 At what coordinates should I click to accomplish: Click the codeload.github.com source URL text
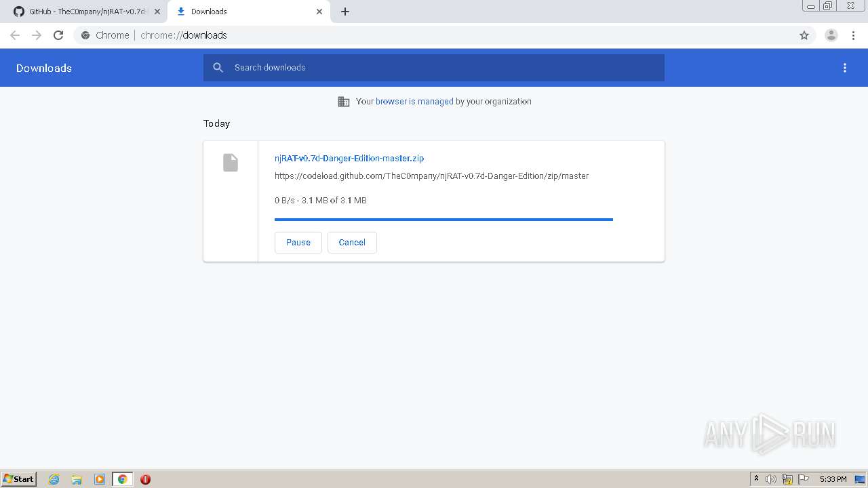[431, 176]
